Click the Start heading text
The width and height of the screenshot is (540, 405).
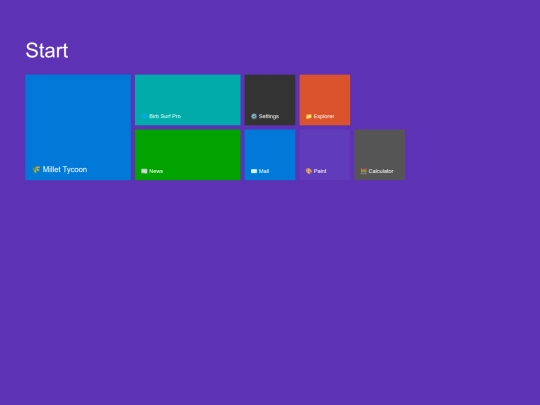[47, 50]
